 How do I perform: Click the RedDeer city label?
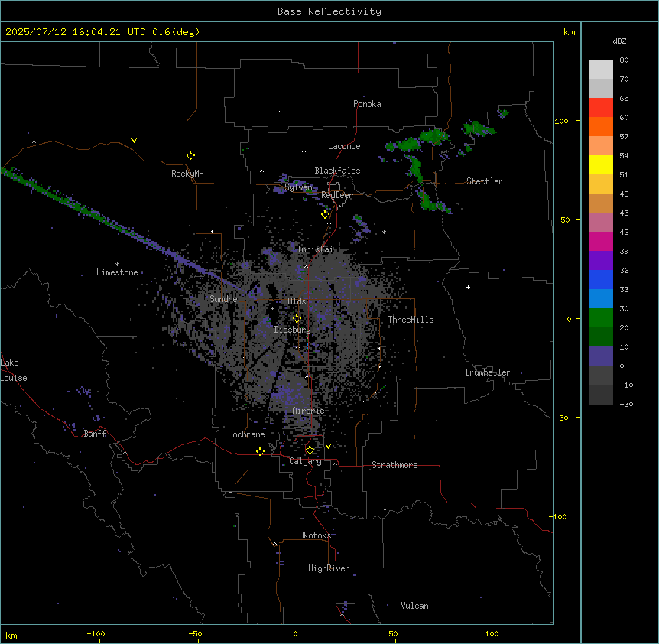coord(336,195)
